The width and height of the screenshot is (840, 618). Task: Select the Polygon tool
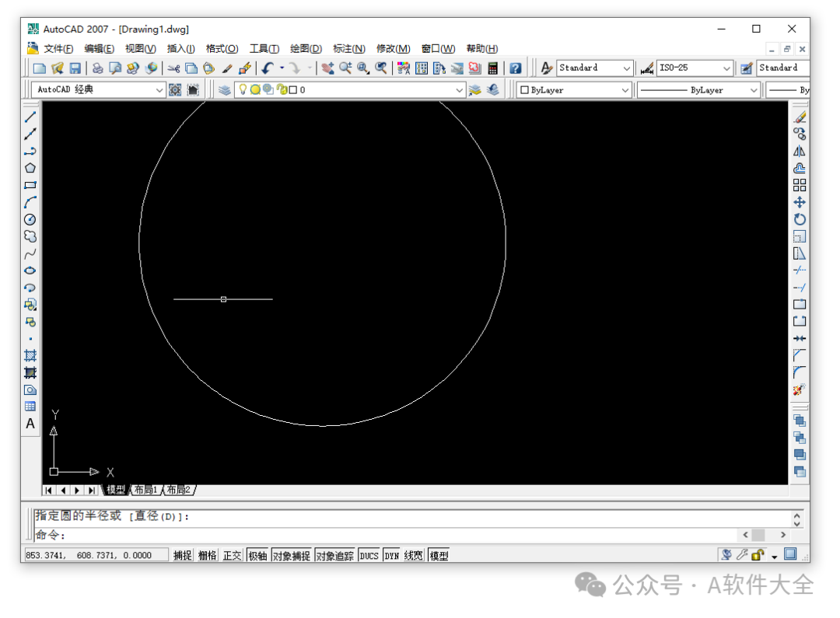point(30,168)
